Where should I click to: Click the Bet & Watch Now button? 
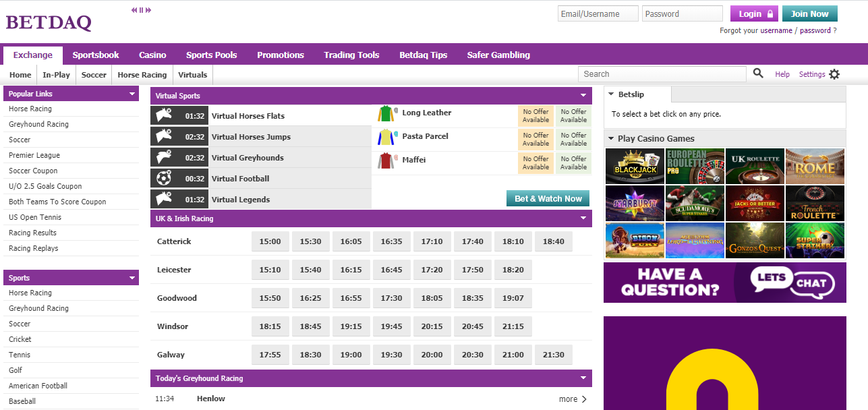tap(548, 198)
